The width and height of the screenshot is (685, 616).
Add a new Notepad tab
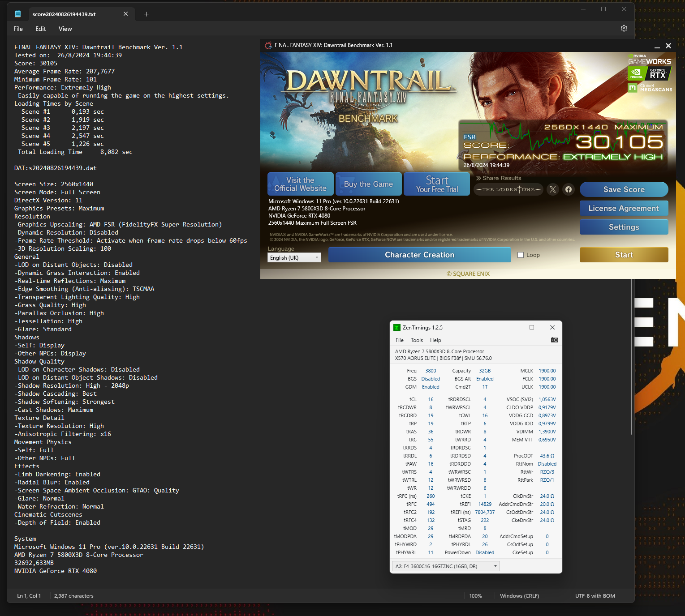146,14
